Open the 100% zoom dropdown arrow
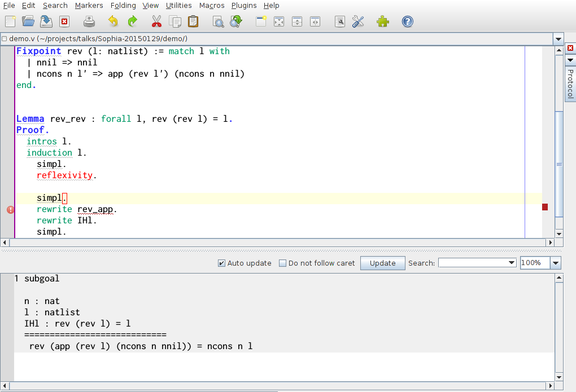This screenshot has width=576, height=392. pyautogui.click(x=556, y=263)
